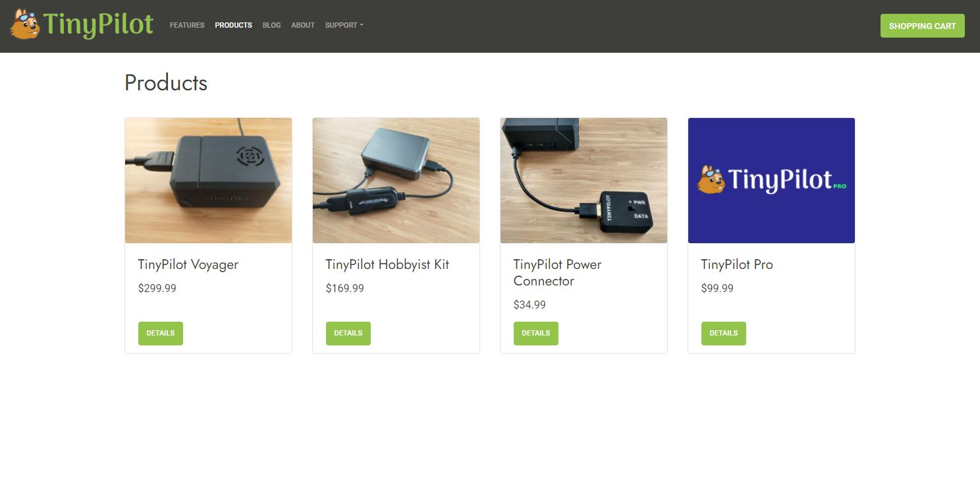Image resolution: width=980 pixels, height=499 pixels.
Task: Expand the Support dropdown menu
Action: (344, 25)
